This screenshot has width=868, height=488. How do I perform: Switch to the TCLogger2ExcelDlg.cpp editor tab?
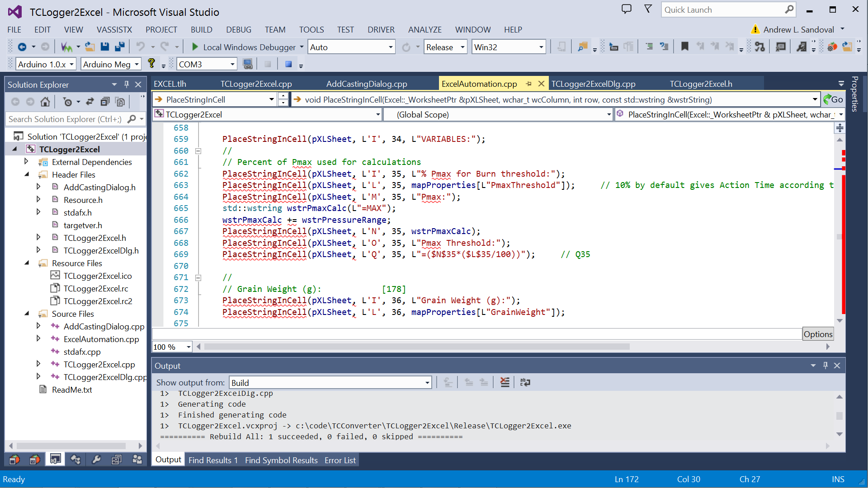coord(593,84)
